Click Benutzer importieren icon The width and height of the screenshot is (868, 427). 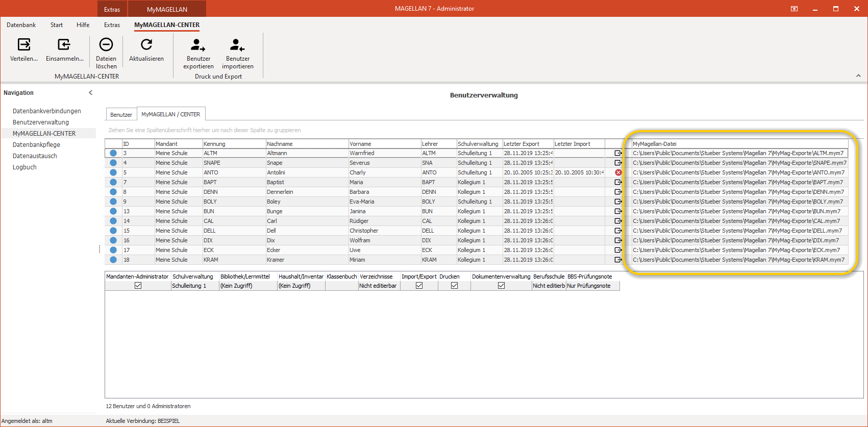237,45
